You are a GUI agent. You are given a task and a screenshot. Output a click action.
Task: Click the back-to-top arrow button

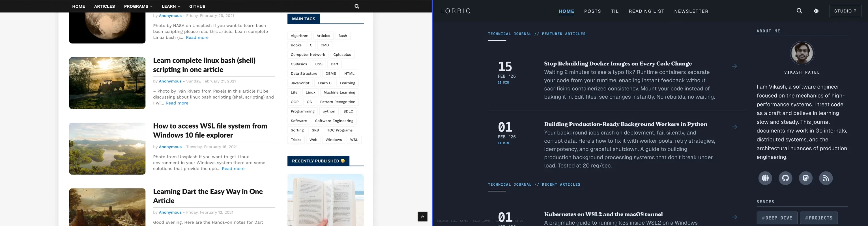[423, 217]
